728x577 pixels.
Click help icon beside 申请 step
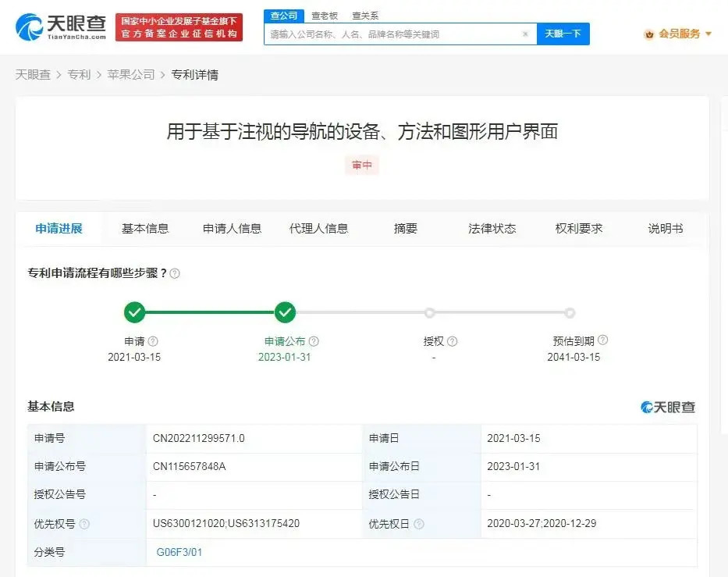pyautogui.click(x=153, y=341)
